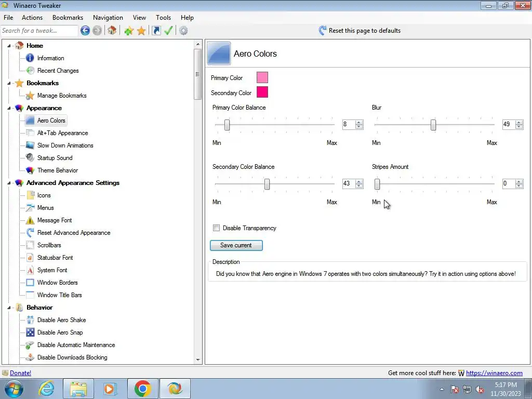The width and height of the screenshot is (532, 399).
Task: Click the muted volume tray icon
Action: click(480, 390)
